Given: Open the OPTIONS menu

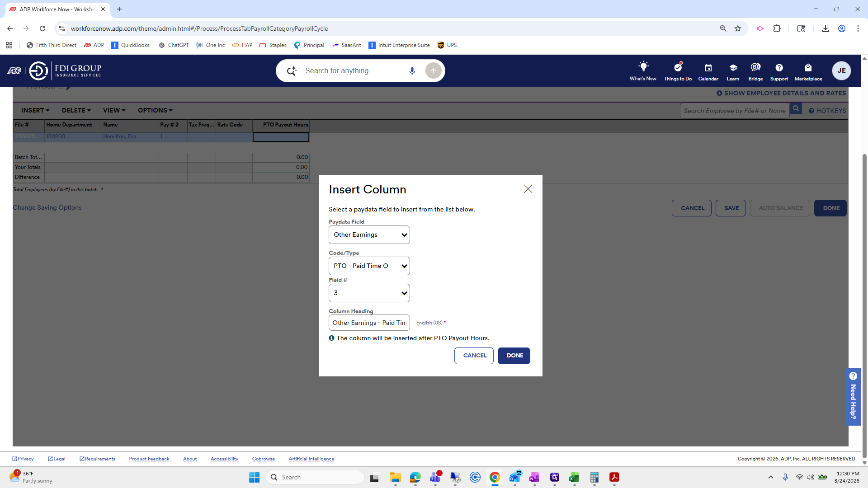Looking at the screenshot, I should tap(155, 110).
